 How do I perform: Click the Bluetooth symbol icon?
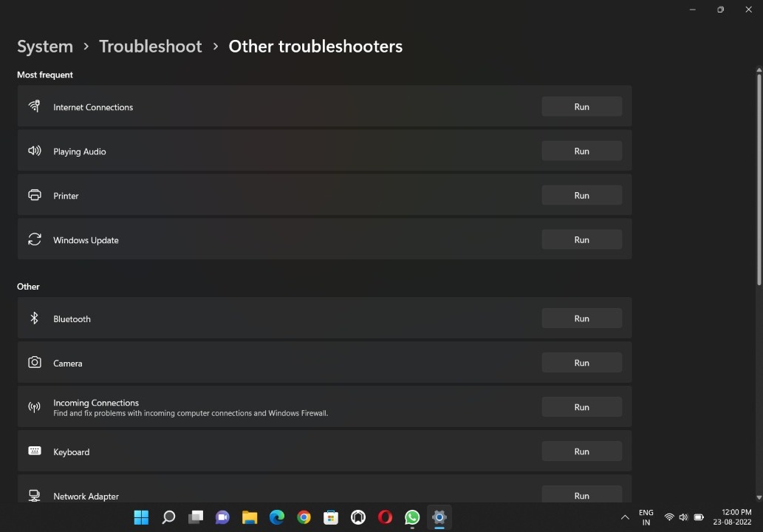tap(34, 318)
